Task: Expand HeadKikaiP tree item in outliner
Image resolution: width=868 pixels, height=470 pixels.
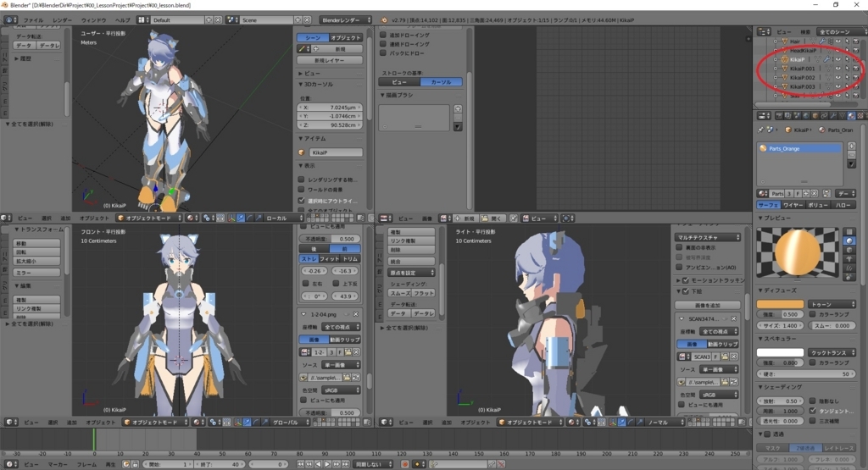Action: 776,50
